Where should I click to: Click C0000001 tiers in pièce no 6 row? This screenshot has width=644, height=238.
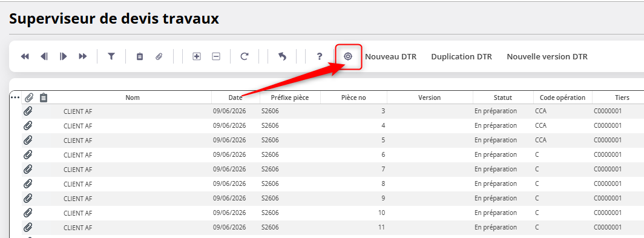(x=608, y=154)
